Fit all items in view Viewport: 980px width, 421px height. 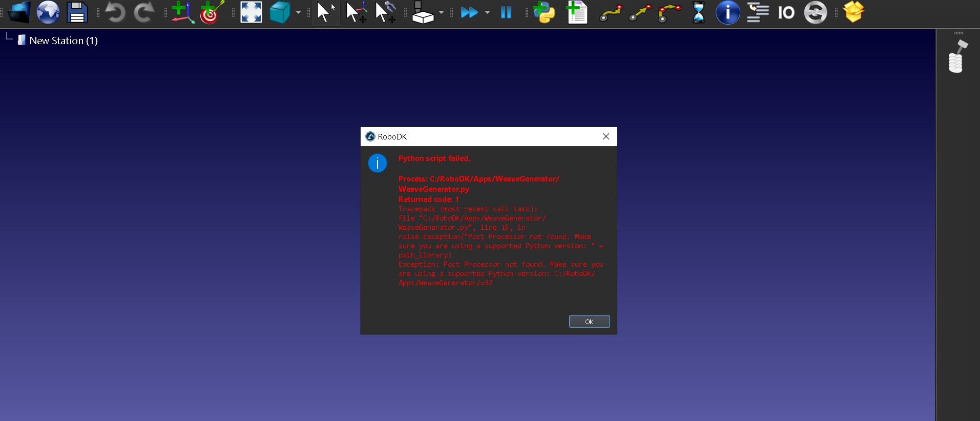click(x=251, y=12)
